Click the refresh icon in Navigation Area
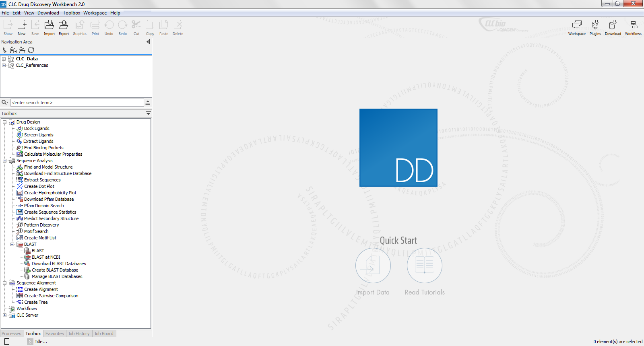 click(31, 50)
